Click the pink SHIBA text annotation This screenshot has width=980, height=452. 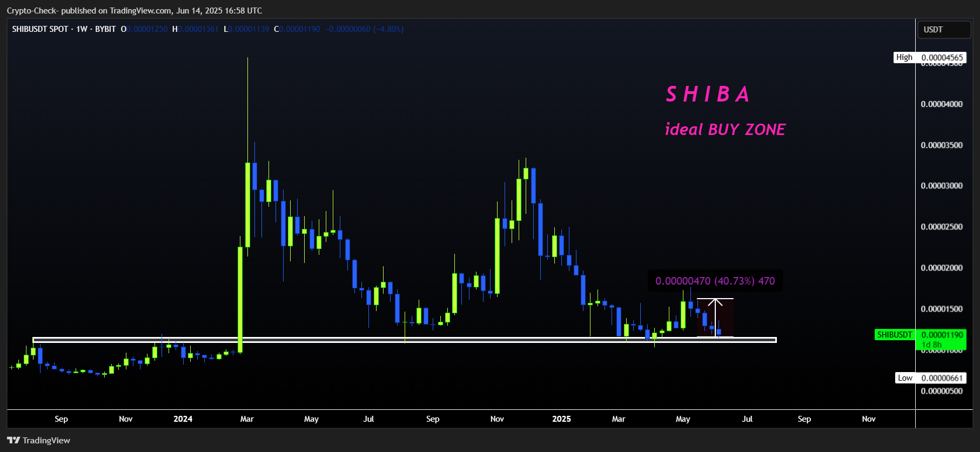click(708, 94)
